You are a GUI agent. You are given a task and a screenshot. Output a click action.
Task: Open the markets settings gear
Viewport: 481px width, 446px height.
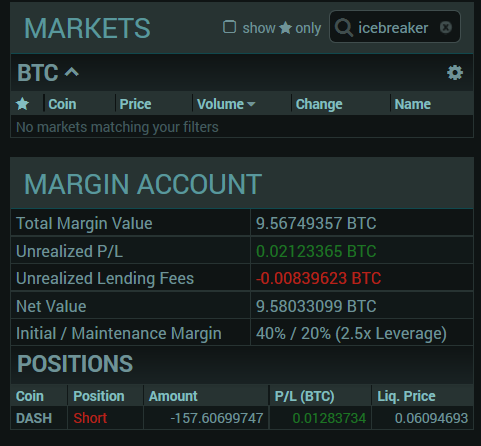point(455,73)
